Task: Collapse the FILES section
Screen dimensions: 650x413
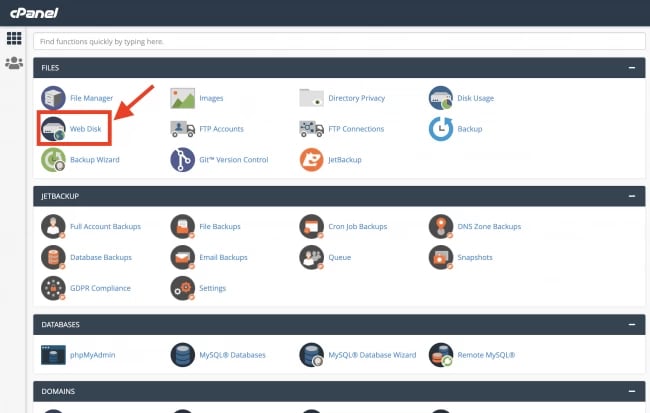Action: coord(631,68)
